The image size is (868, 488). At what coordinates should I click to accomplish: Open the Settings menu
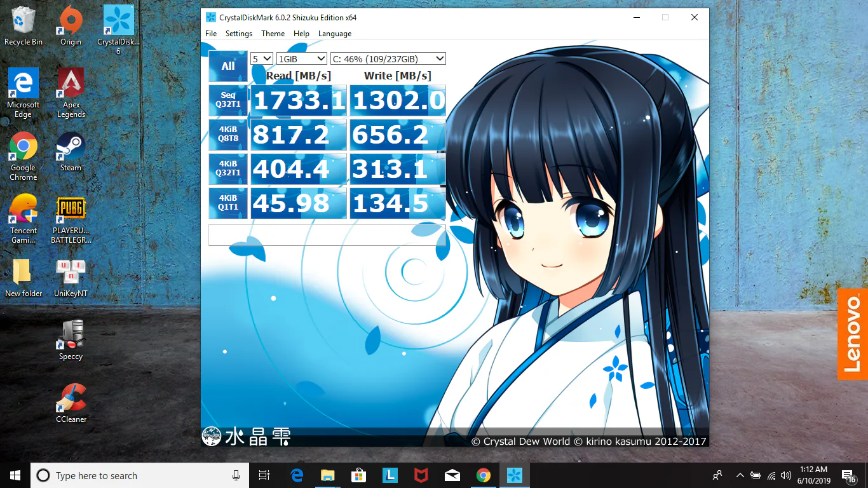tap(239, 34)
